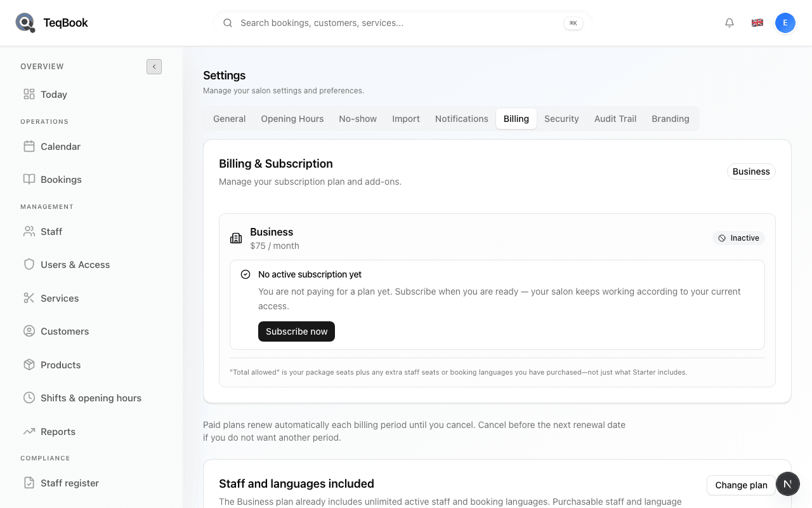Screen dimensions: 812x508
Task: Switch to the Security tab
Action: [561, 119]
